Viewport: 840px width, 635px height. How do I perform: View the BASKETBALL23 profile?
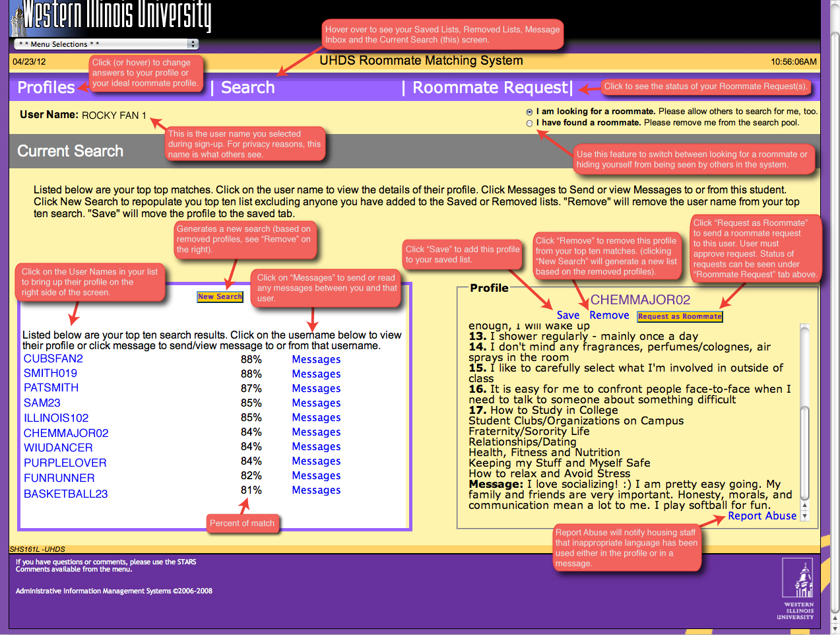coord(65,494)
